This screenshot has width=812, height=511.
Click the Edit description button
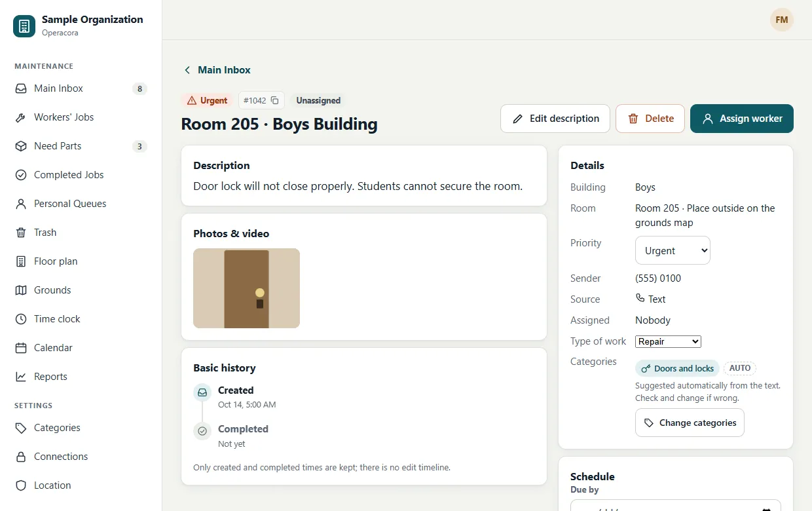tap(555, 119)
